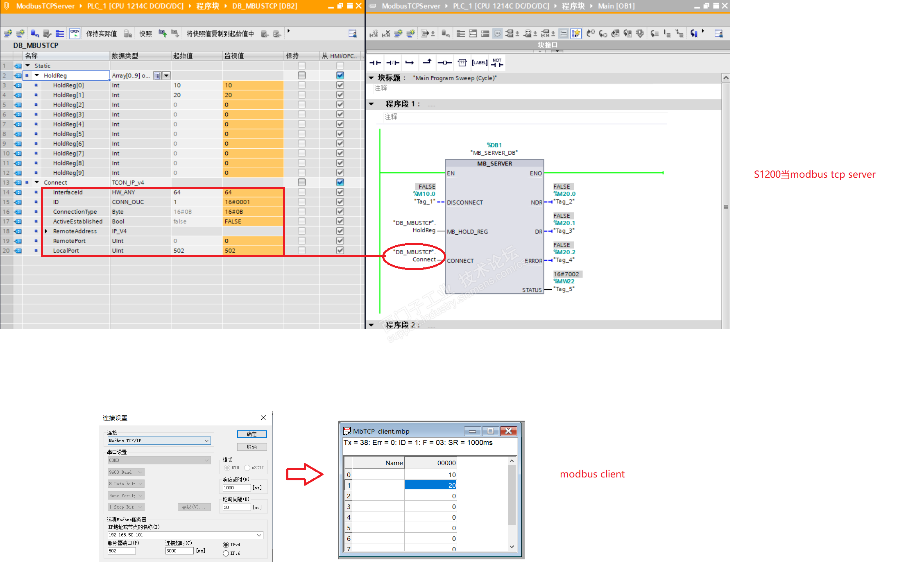The width and height of the screenshot is (906, 588).
Task: Open branch instruction icon
Action: click(x=410, y=63)
